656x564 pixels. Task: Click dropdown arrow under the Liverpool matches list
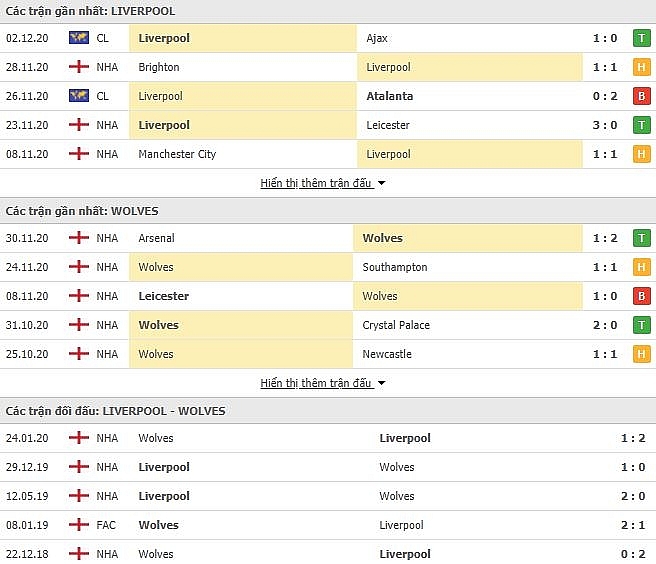(x=381, y=183)
